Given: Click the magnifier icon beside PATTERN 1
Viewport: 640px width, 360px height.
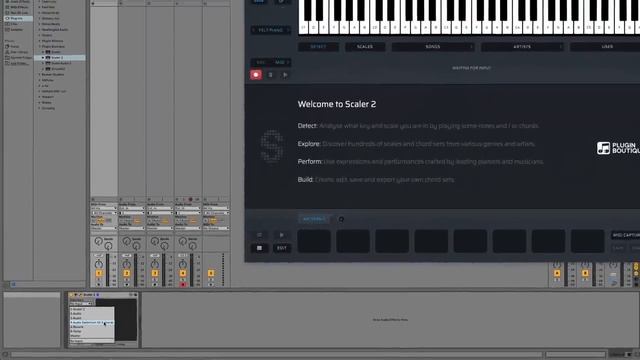Looking at the screenshot, I should (x=341, y=219).
